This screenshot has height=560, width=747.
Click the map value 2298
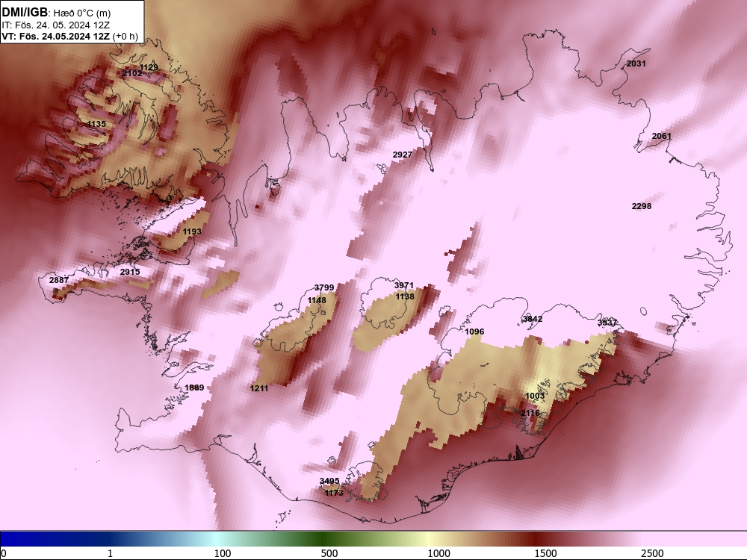[x=641, y=206]
